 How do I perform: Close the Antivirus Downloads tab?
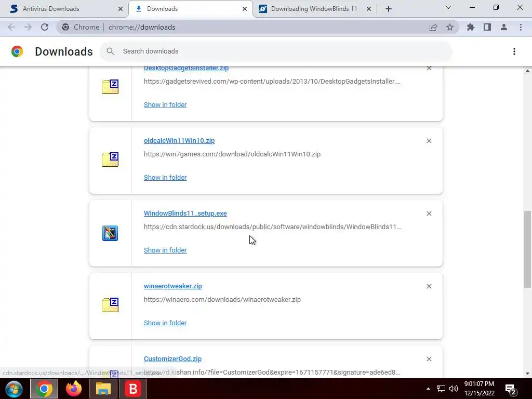pos(121,9)
